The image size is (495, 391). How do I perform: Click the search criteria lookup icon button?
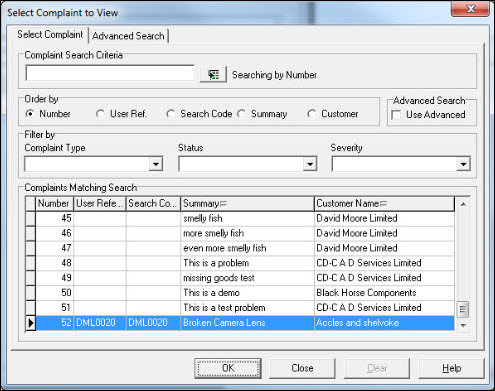pos(213,74)
